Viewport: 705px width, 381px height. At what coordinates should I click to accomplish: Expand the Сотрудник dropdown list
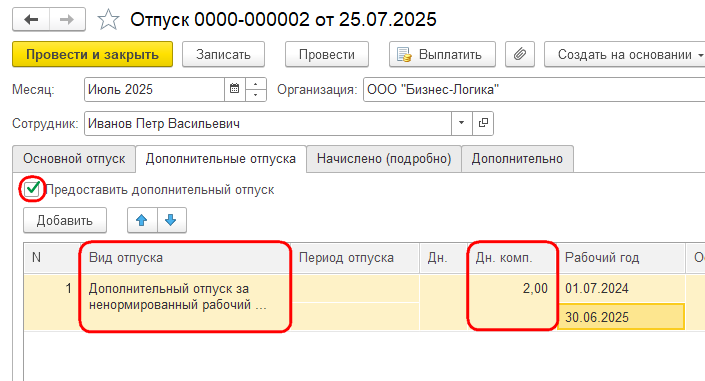tap(462, 123)
